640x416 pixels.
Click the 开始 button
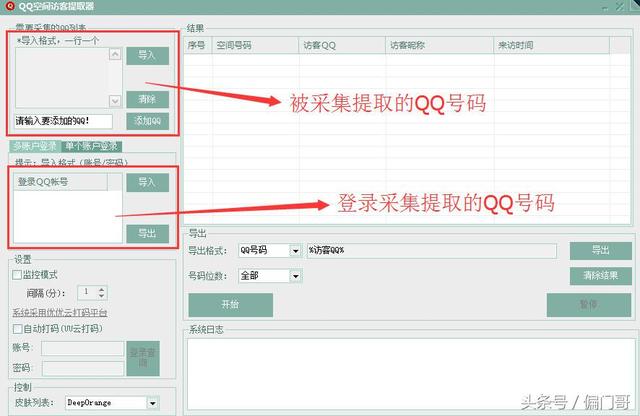tap(231, 305)
